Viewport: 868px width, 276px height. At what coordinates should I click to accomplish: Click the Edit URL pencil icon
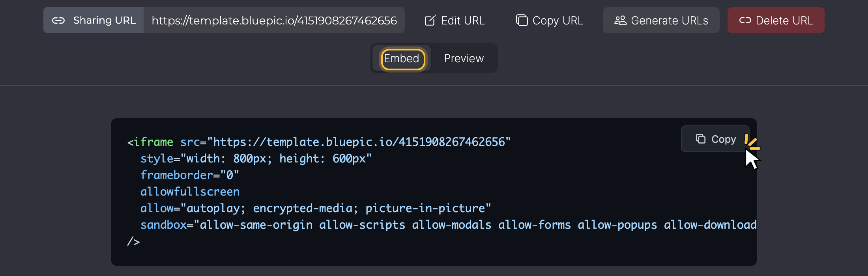pyautogui.click(x=430, y=21)
